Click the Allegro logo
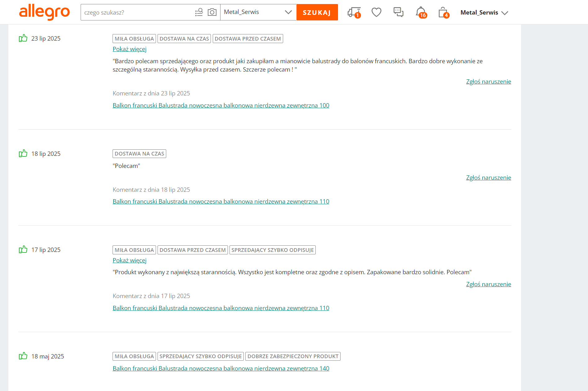 44,12
